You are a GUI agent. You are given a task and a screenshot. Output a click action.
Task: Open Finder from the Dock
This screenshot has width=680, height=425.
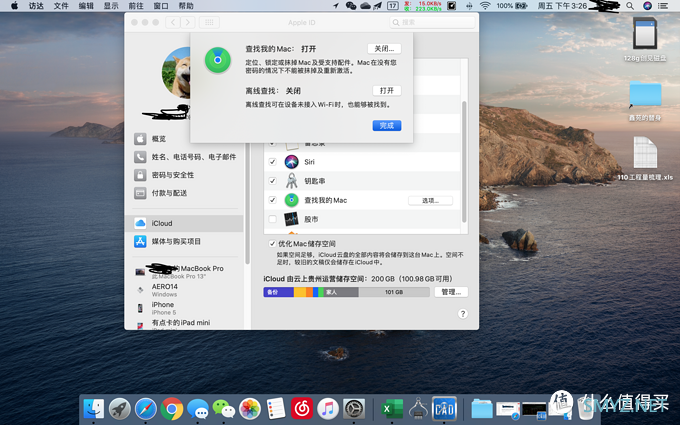pyautogui.click(x=94, y=409)
